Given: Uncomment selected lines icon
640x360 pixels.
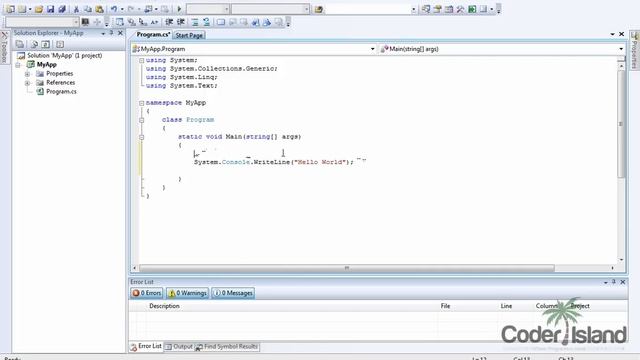Looking at the screenshot, I should (x=207, y=22).
